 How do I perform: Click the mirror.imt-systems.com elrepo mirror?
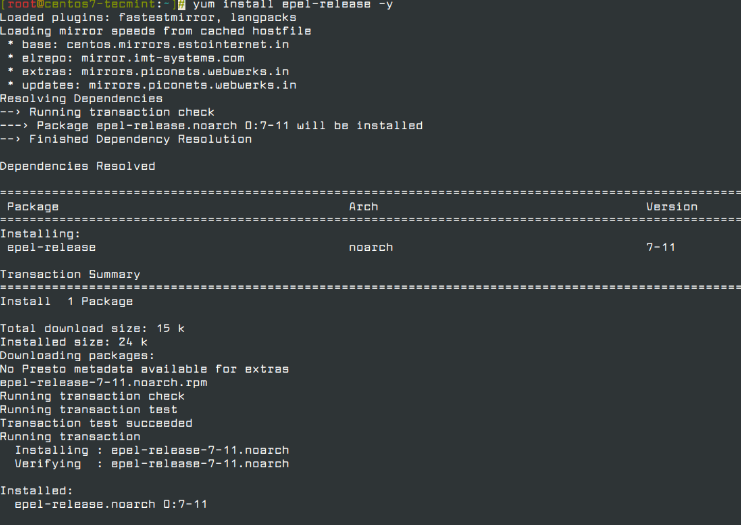point(163,58)
